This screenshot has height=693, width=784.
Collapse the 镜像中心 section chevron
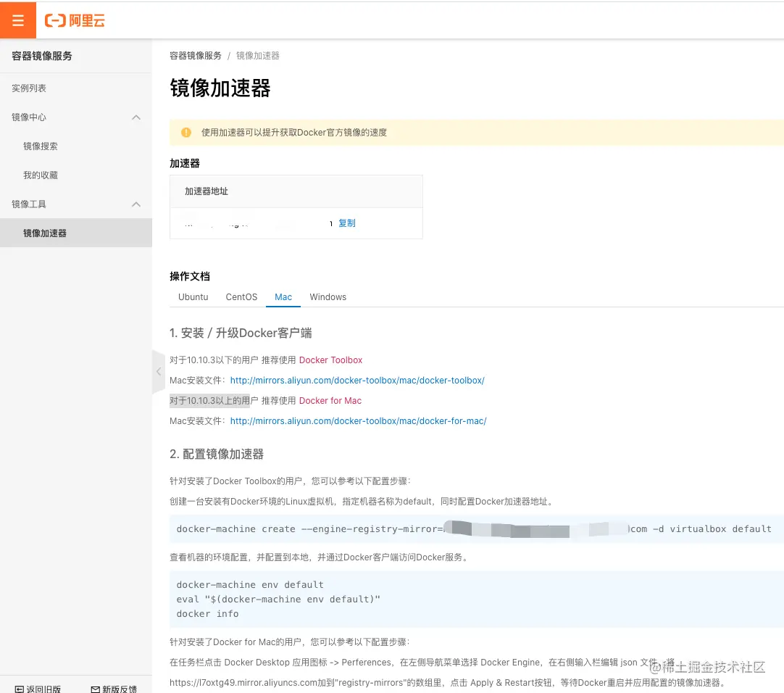tap(135, 117)
